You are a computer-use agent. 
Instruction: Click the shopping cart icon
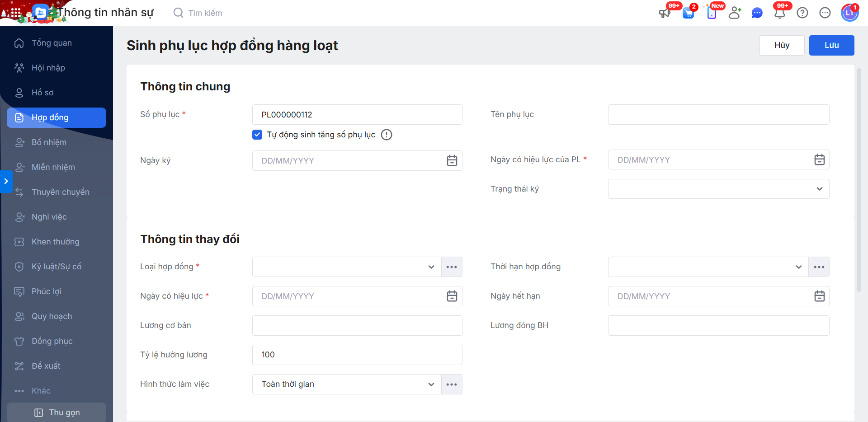pos(688,13)
